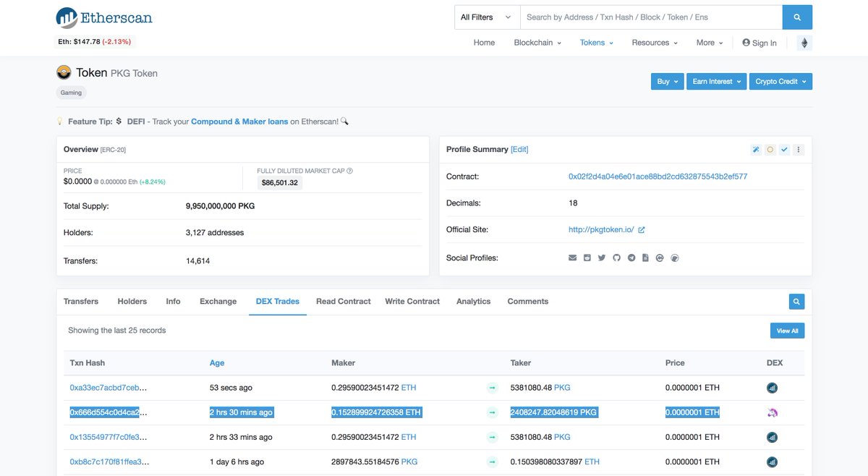Open the CoinMarketCap social profile icon
Image resolution: width=868 pixels, height=476 pixels.
660,258
